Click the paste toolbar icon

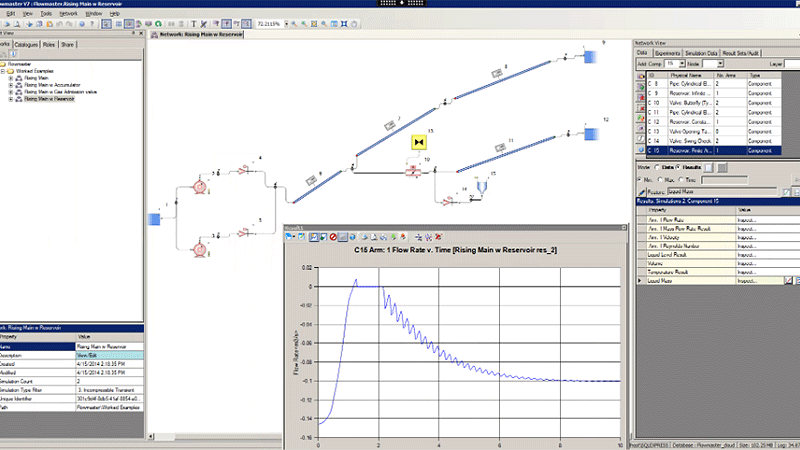[x=49, y=24]
